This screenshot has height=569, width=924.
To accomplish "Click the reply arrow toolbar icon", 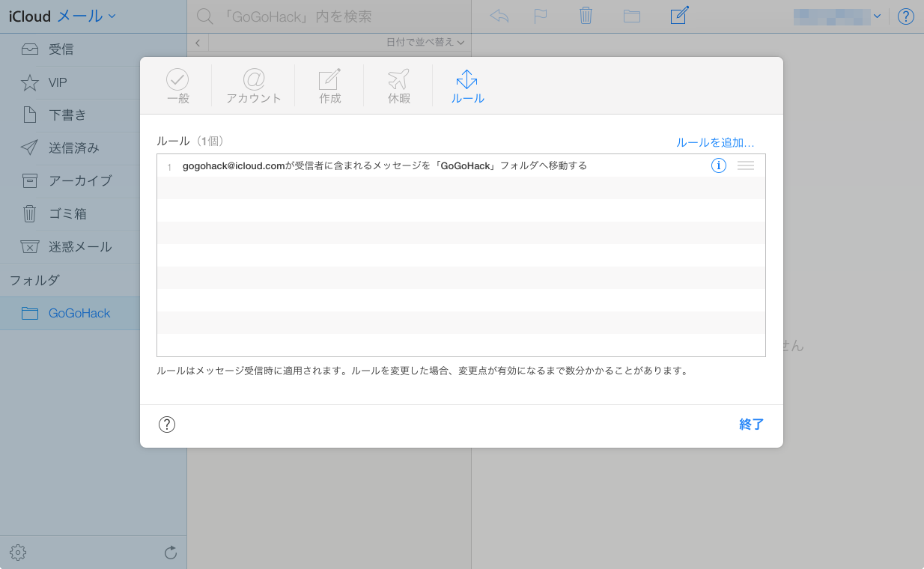I will tap(499, 16).
